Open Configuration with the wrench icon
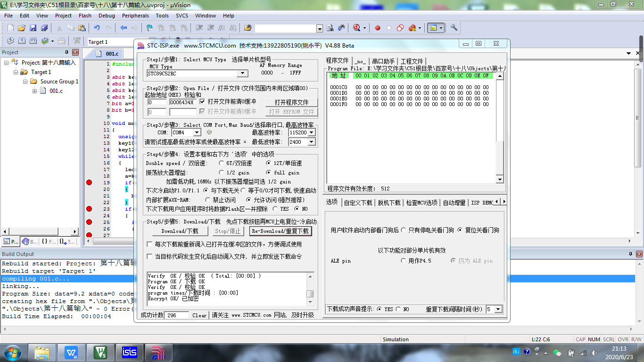This screenshot has height=362, width=644. point(454,28)
